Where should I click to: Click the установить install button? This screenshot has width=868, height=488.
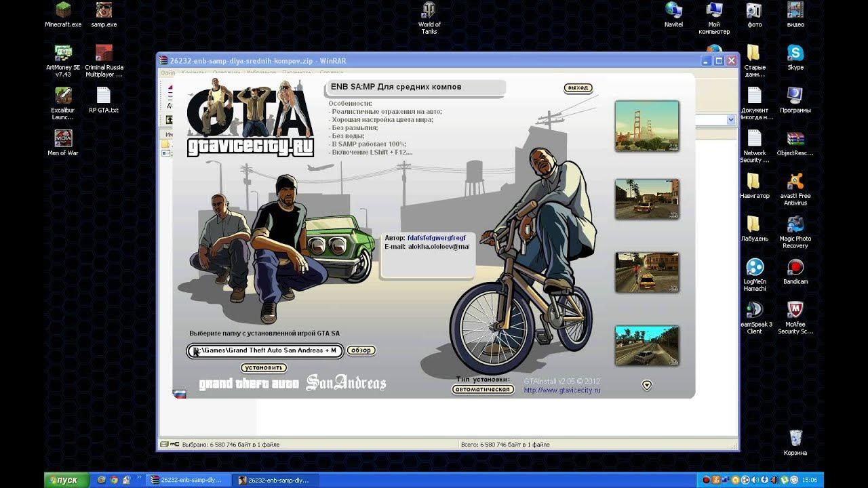(264, 367)
